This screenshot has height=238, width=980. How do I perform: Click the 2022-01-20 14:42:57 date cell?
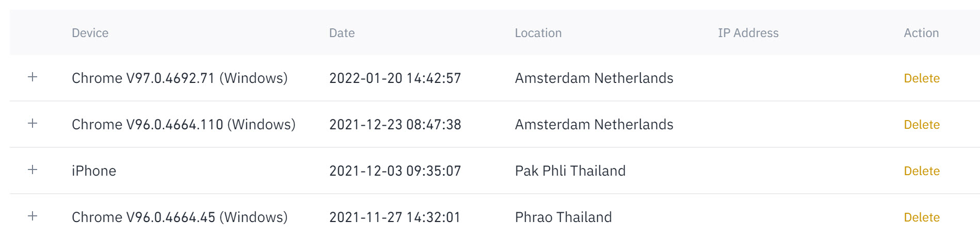(x=395, y=78)
